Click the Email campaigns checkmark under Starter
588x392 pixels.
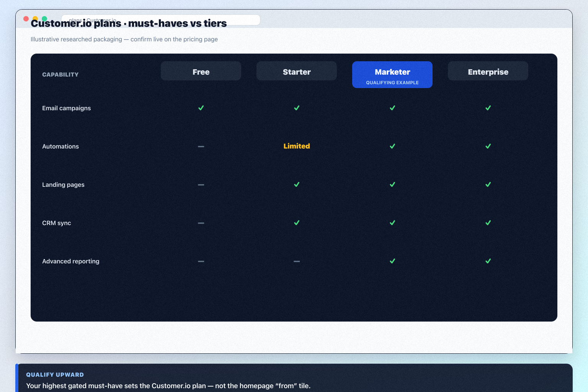pyautogui.click(x=297, y=108)
